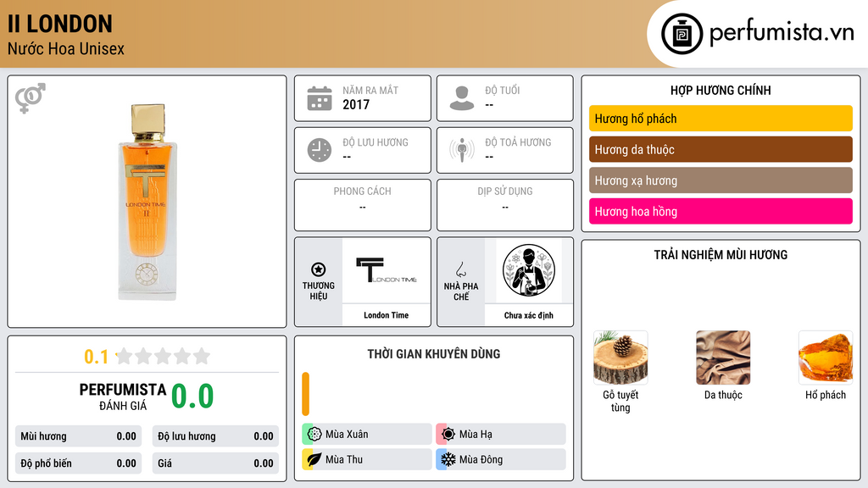Click the unisex gender symbol icon

click(31, 98)
